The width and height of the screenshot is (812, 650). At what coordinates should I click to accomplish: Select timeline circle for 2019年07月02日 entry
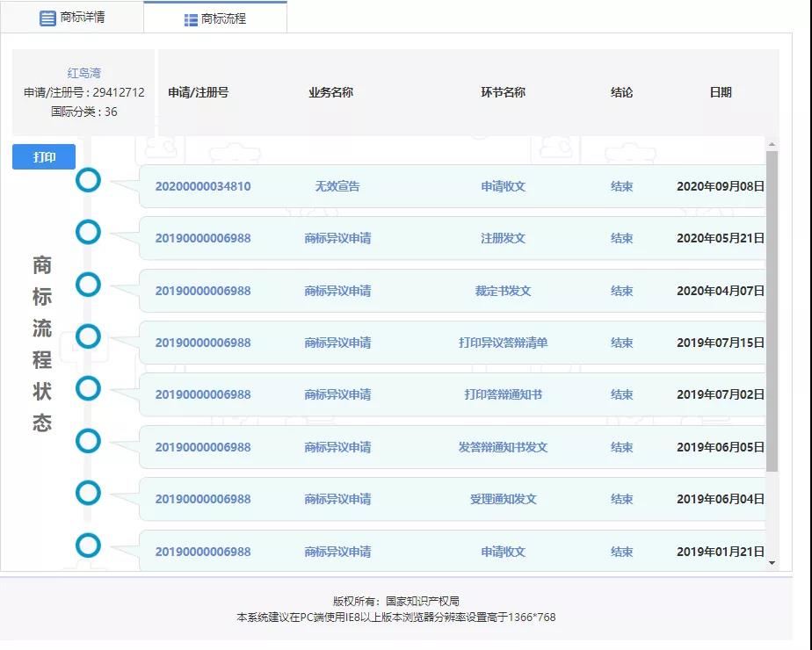[88, 388]
